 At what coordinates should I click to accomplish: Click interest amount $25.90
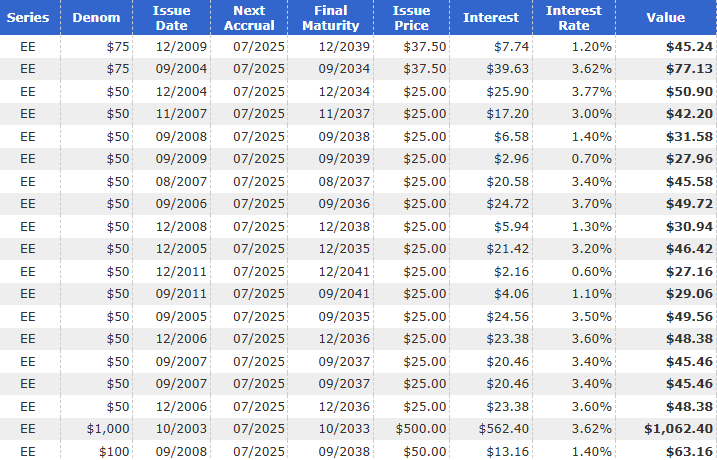508,91
